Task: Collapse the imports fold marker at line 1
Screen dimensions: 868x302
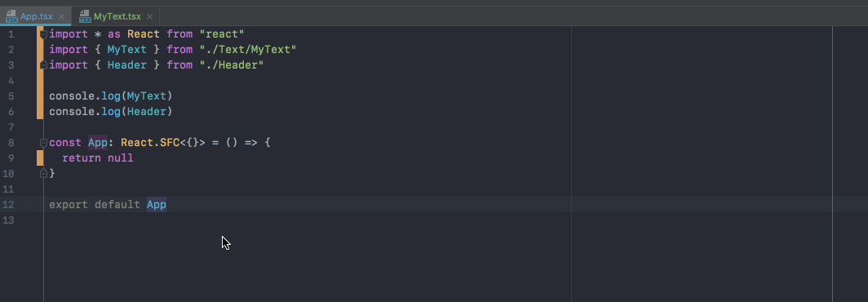Action: coord(44,34)
